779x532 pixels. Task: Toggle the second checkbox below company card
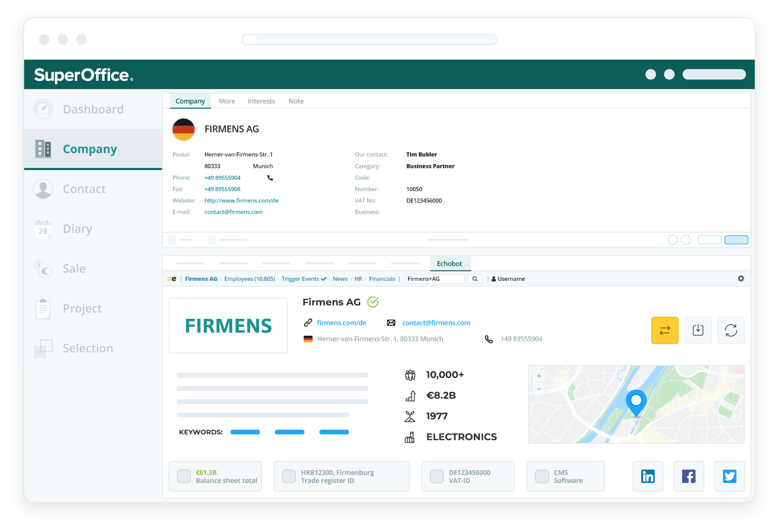coord(211,239)
